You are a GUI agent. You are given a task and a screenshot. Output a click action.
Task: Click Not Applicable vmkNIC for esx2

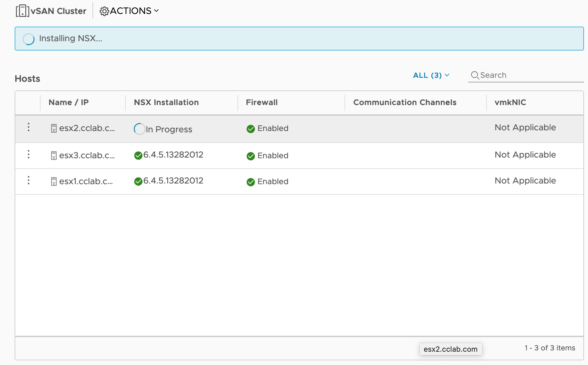coord(525,127)
